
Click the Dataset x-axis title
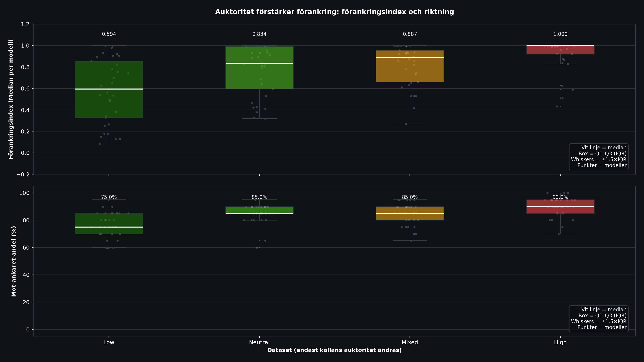(x=334, y=350)
